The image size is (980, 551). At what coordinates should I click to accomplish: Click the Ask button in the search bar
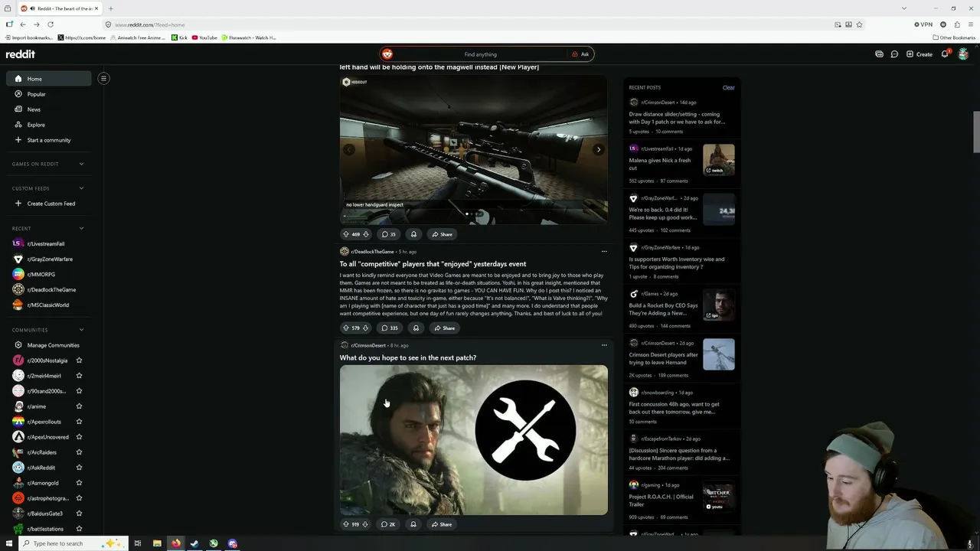[x=581, y=54]
